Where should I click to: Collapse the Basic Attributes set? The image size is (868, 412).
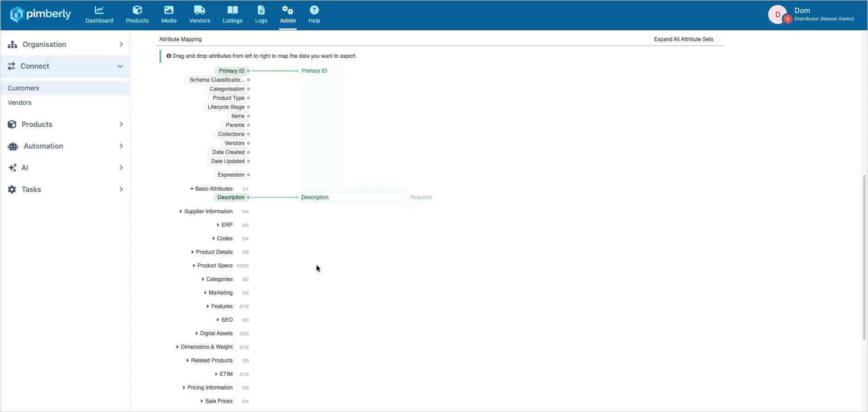pyautogui.click(x=211, y=189)
